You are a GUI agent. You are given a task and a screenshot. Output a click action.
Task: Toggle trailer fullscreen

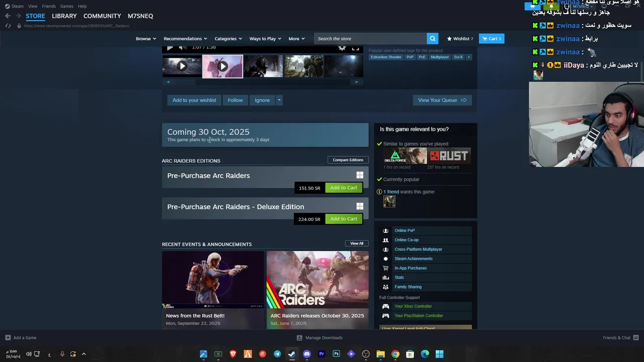(x=356, y=47)
